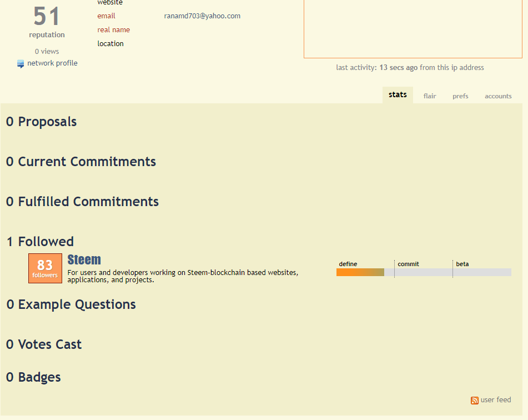Switch to the stats tab
Viewport: 528px width, 420px height.
pos(398,94)
